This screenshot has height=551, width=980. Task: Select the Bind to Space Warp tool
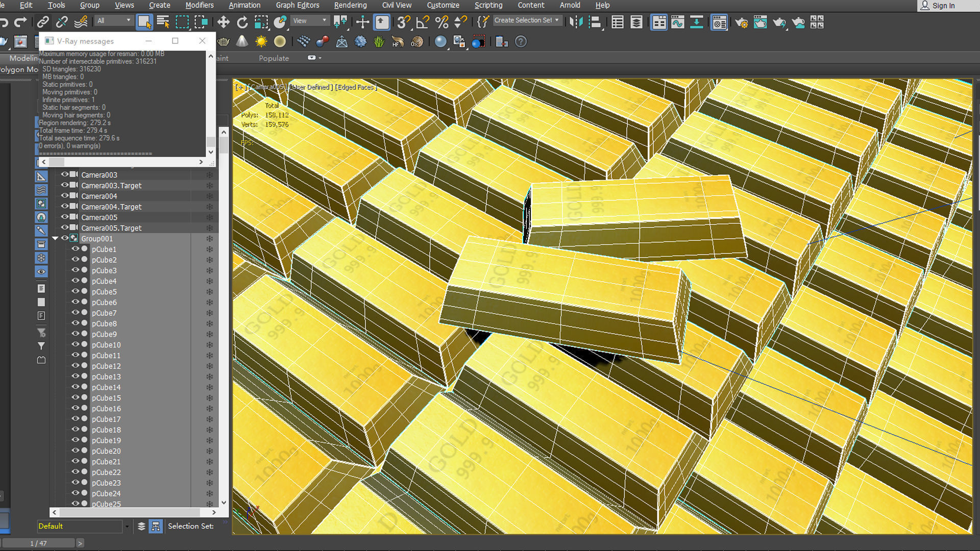coord(81,22)
